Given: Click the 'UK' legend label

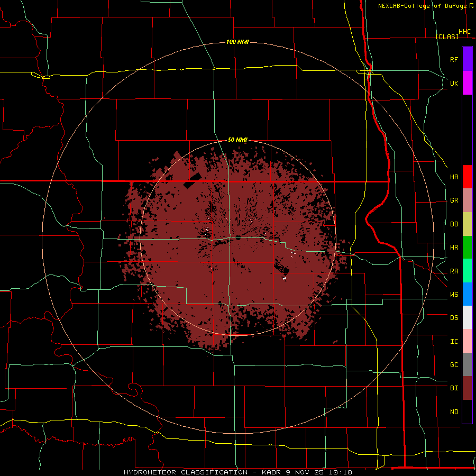Looking at the screenshot, I should pos(454,84).
